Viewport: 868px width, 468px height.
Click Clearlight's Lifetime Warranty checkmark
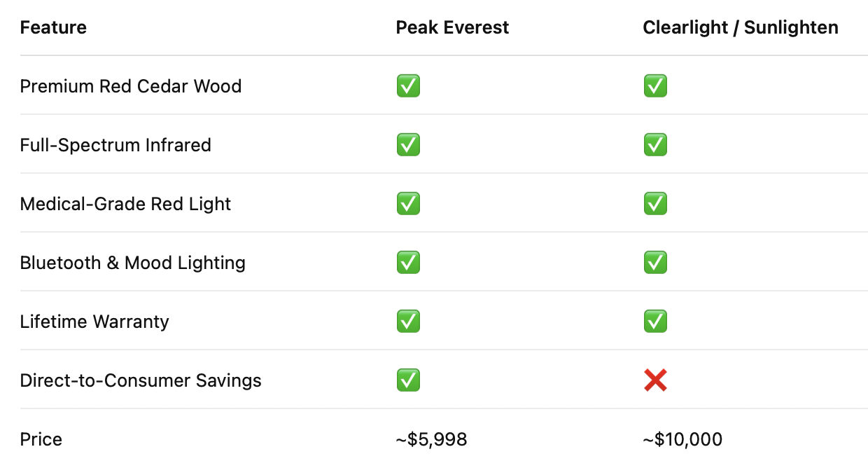point(655,322)
